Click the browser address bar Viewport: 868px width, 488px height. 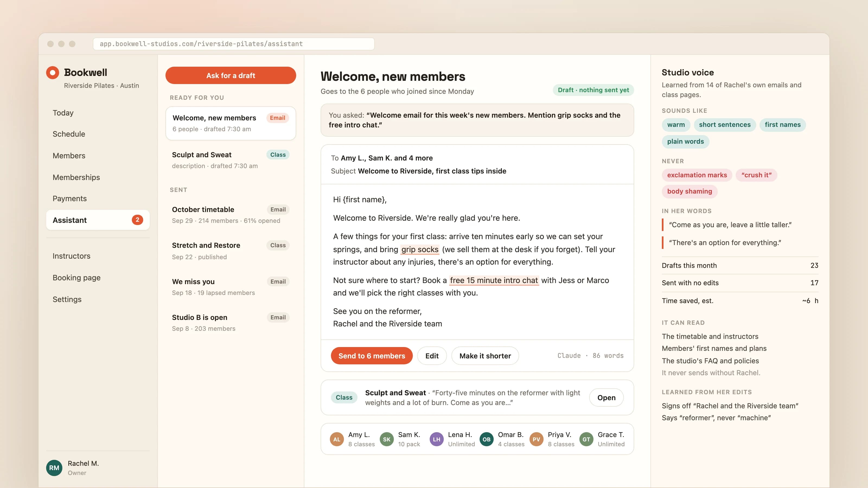point(234,44)
